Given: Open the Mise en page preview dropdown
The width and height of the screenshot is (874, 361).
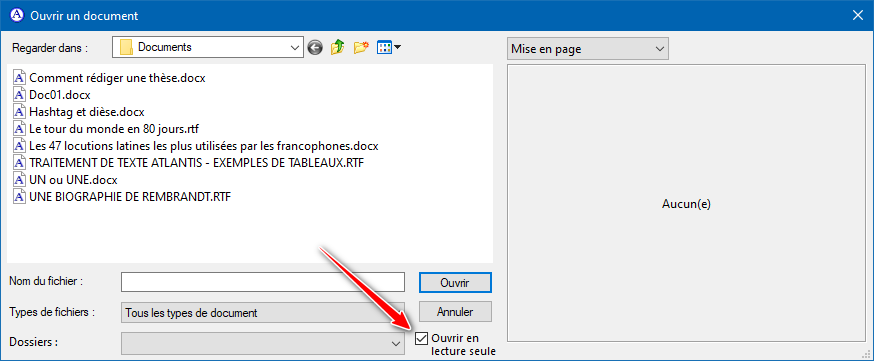Looking at the screenshot, I should click(587, 49).
